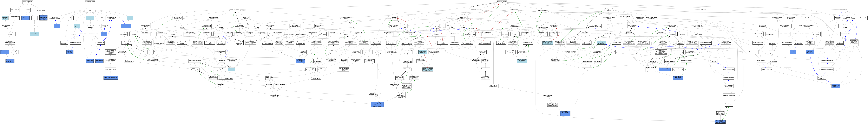Screen dimensions: 868x124
Task: Select the blue 'perikaryon' node
Action: coord(104,34)
